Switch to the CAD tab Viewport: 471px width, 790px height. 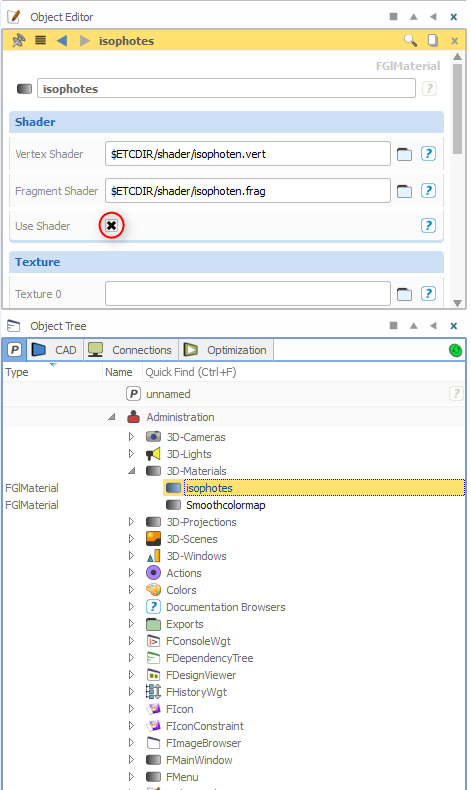[54, 350]
